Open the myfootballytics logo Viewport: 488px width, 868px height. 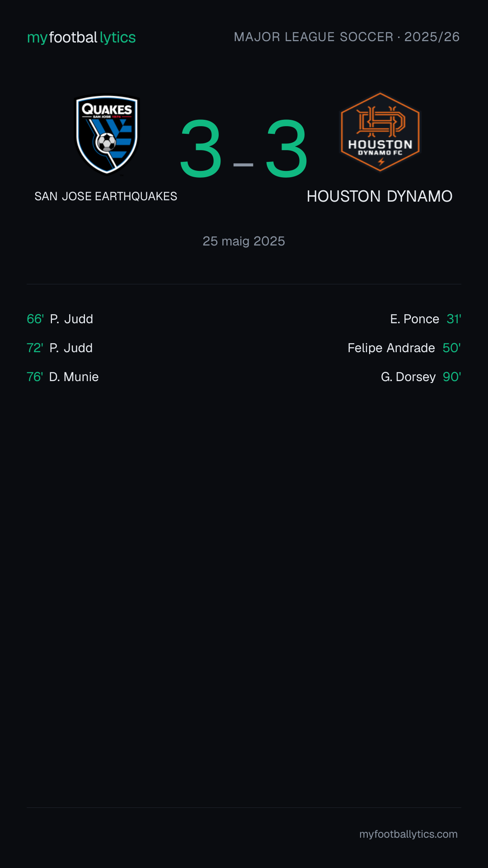[x=81, y=37]
